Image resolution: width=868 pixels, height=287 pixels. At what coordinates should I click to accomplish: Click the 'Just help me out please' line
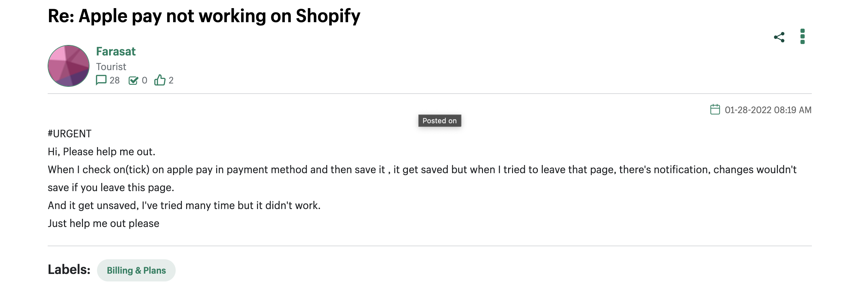pos(104,223)
